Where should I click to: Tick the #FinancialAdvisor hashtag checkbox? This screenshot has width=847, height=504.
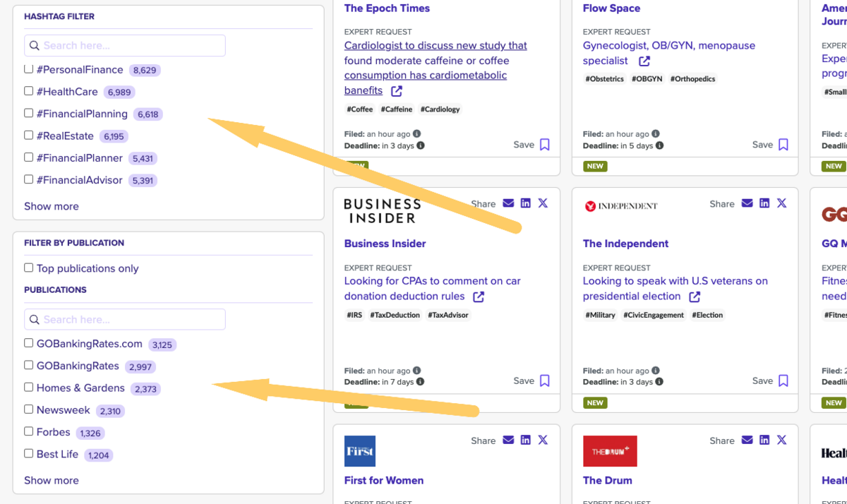[29, 179]
